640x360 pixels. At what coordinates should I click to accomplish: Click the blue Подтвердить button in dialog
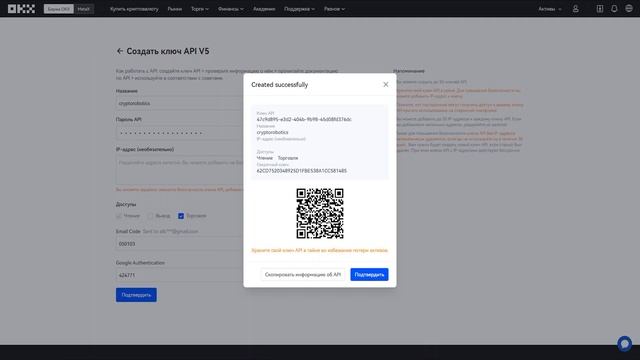coord(369,275)
